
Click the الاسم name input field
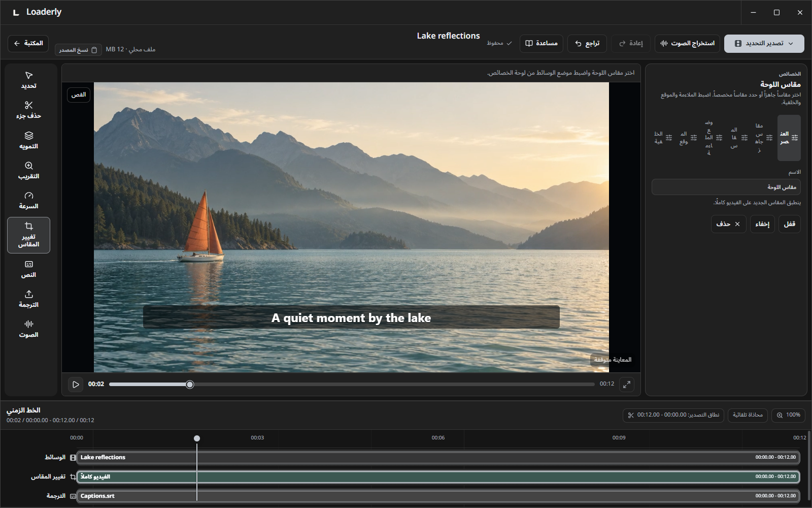(726, 187)
